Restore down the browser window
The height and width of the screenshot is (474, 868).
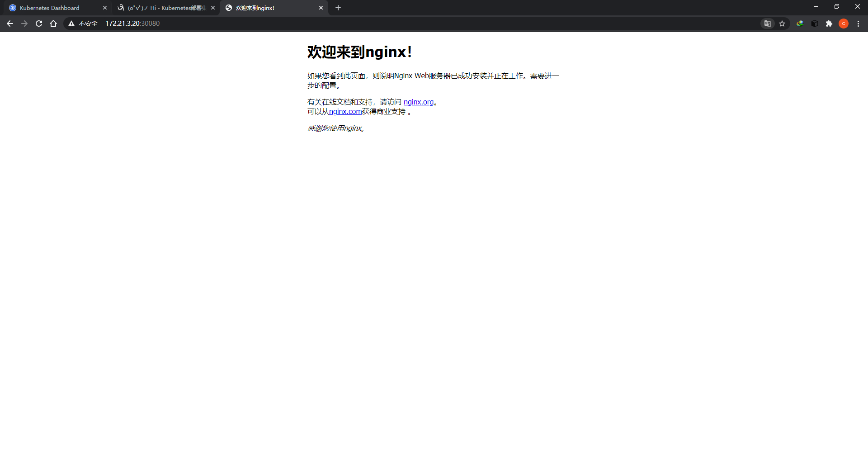click(x=837, y=7)
